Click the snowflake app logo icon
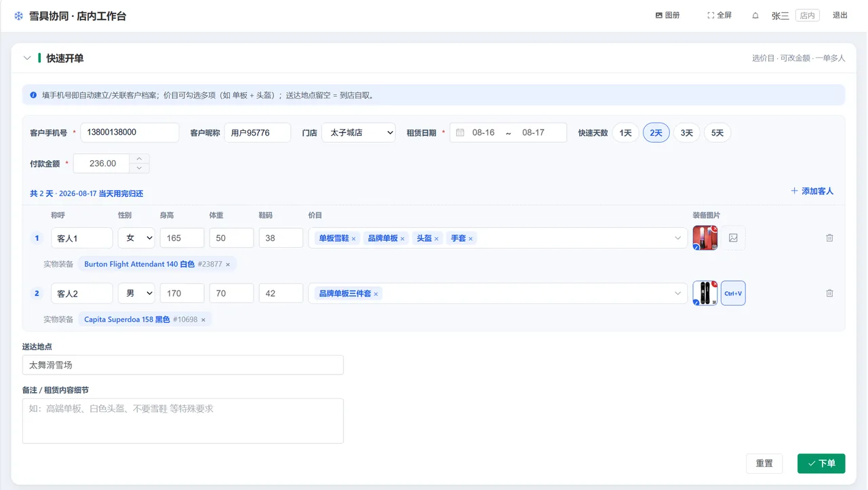 point(18,16)
